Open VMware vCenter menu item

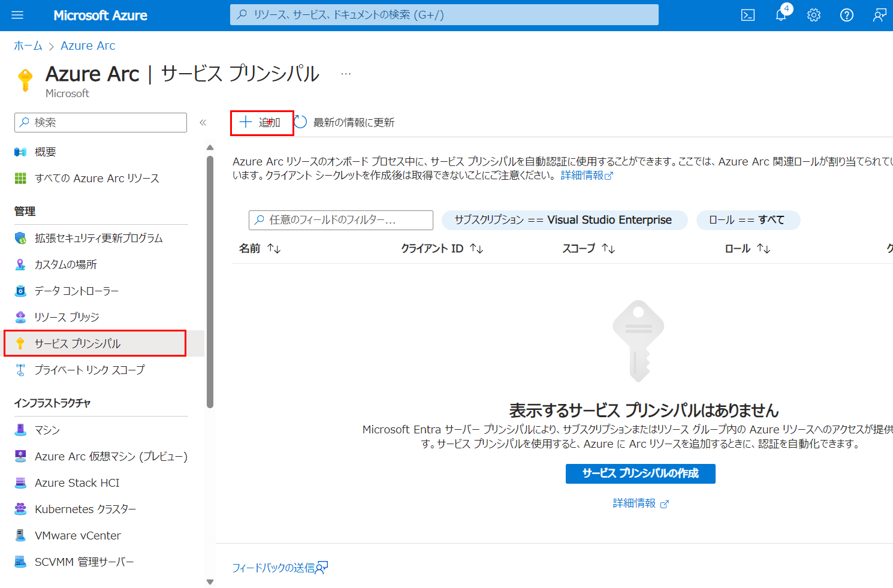78,535
